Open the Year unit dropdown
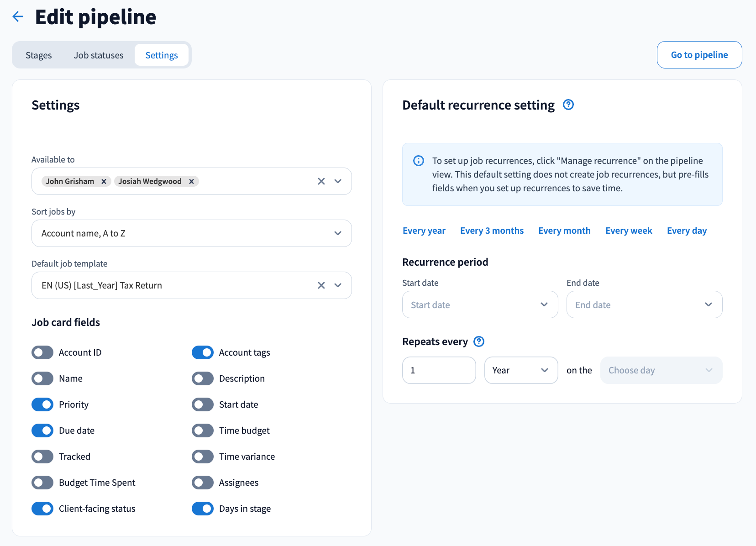The image size is (756, 546). click(521, 370)
